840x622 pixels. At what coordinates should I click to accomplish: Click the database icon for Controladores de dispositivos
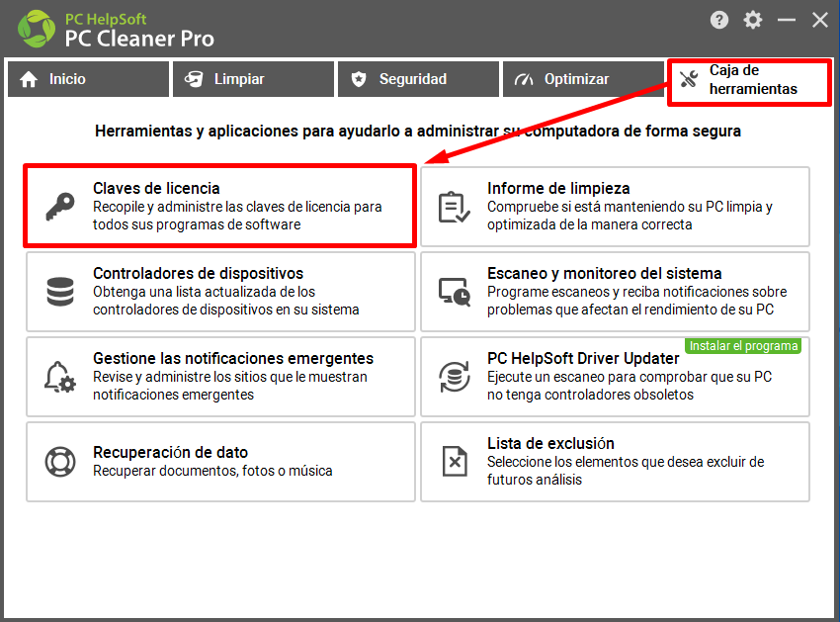click(60, 292)
